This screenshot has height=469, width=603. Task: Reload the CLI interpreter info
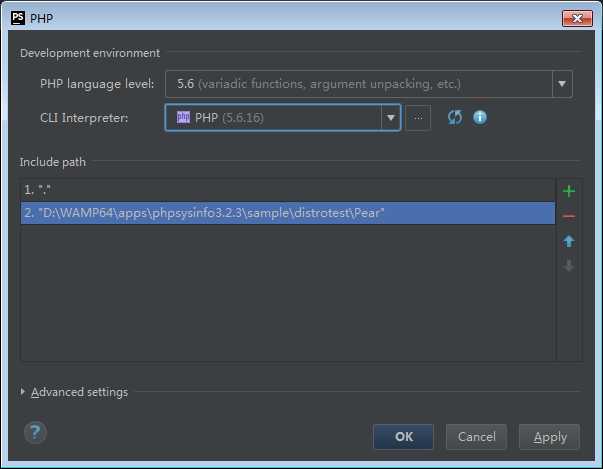(455, 118)
